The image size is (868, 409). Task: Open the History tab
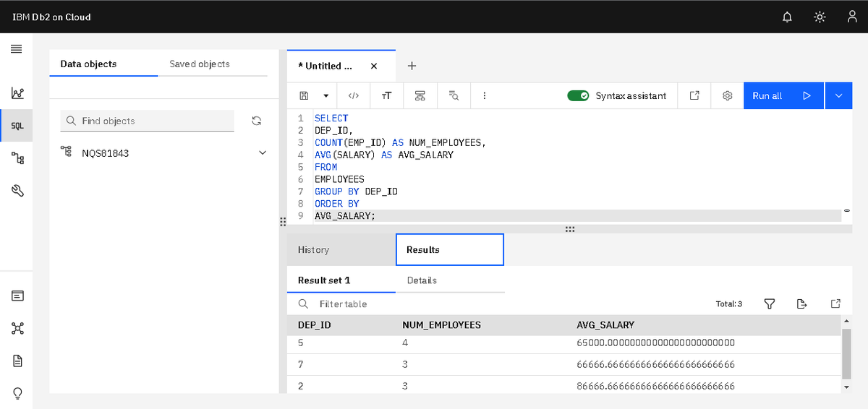341,250
